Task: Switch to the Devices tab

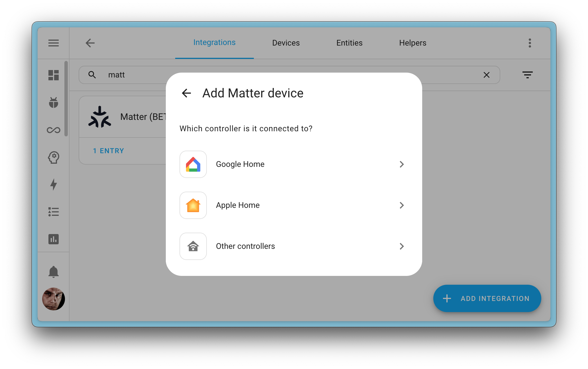Action: point(286,42)
